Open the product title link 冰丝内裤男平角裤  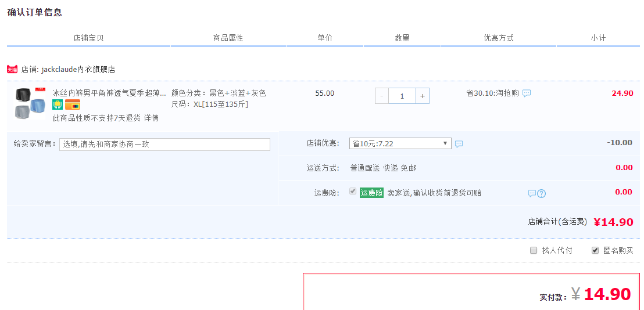point(109,93)
